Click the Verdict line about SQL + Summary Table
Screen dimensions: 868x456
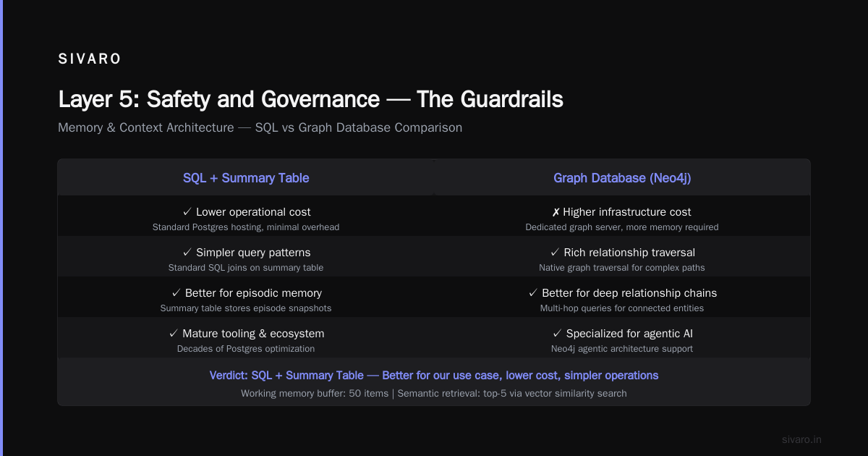pos(434,376)
